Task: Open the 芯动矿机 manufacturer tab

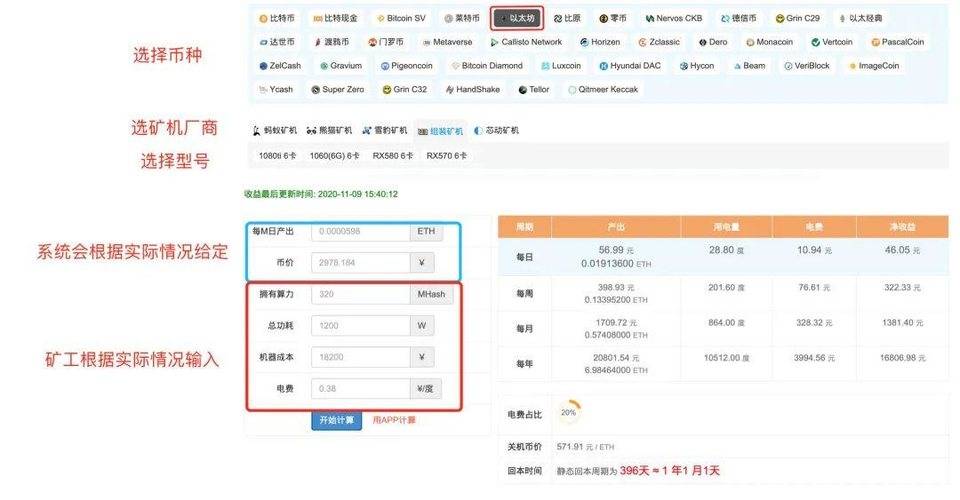Action: pyautogui.click(x=496, y=131)
